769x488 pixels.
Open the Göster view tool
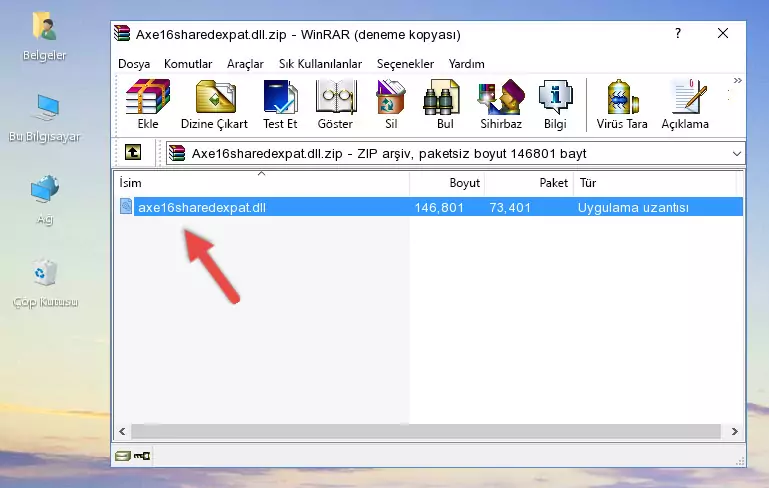point(335,104)
